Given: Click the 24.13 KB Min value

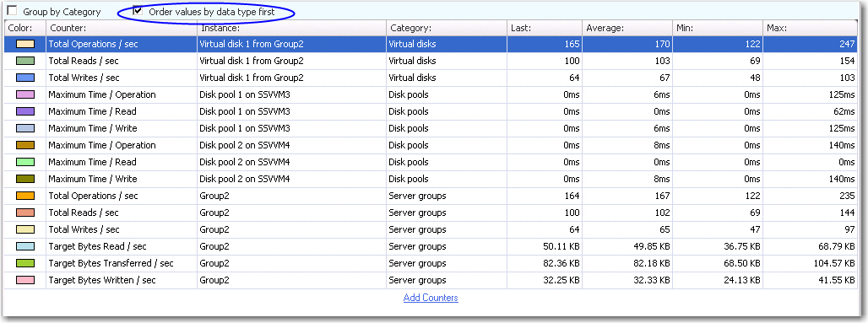Looking at the screenshot, I should point(741,281).
